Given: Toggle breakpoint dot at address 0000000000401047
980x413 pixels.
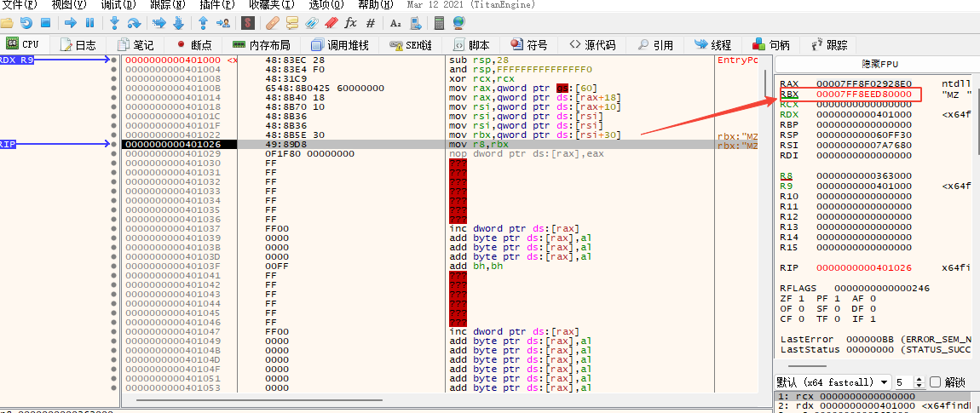Looking at the screenshot, I should click(113, 331).
